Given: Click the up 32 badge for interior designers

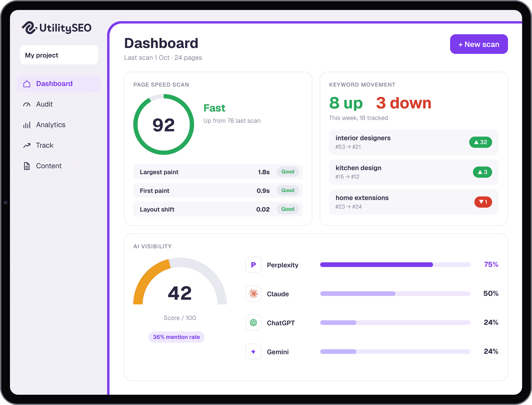Looking at the screenshot, I should tap(481, 142).
